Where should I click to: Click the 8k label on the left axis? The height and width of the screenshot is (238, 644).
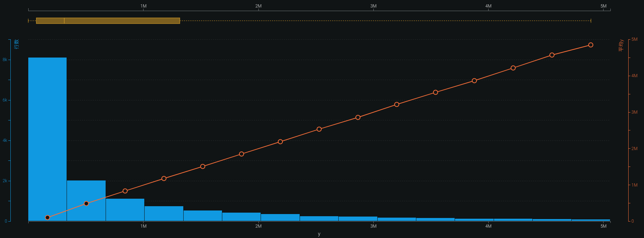point(5,60)
